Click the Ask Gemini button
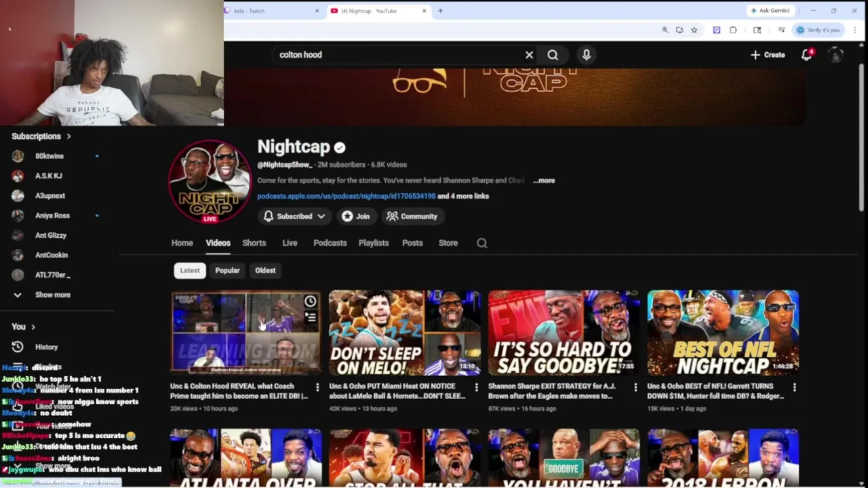 click(x=771, y=11)
